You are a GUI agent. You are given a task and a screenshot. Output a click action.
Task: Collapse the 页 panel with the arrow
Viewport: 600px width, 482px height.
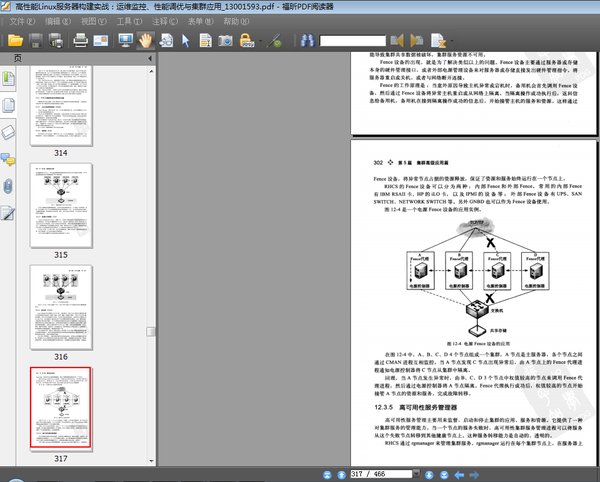pos(150,58)
